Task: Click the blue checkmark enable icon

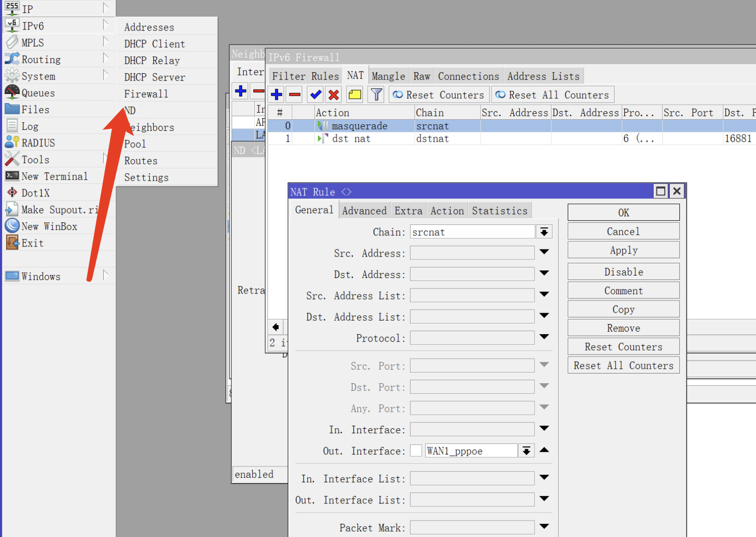Action: point(315,95)
